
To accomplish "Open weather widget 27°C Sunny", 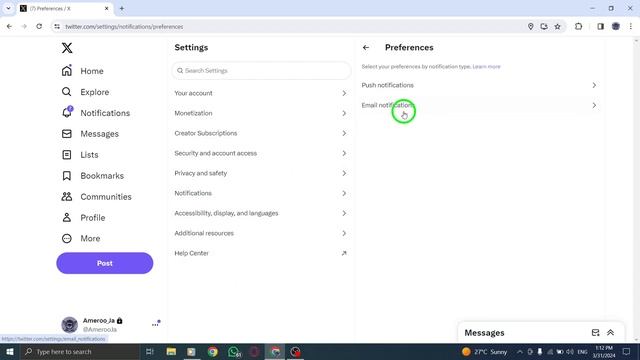I will [x=484, y=351].
